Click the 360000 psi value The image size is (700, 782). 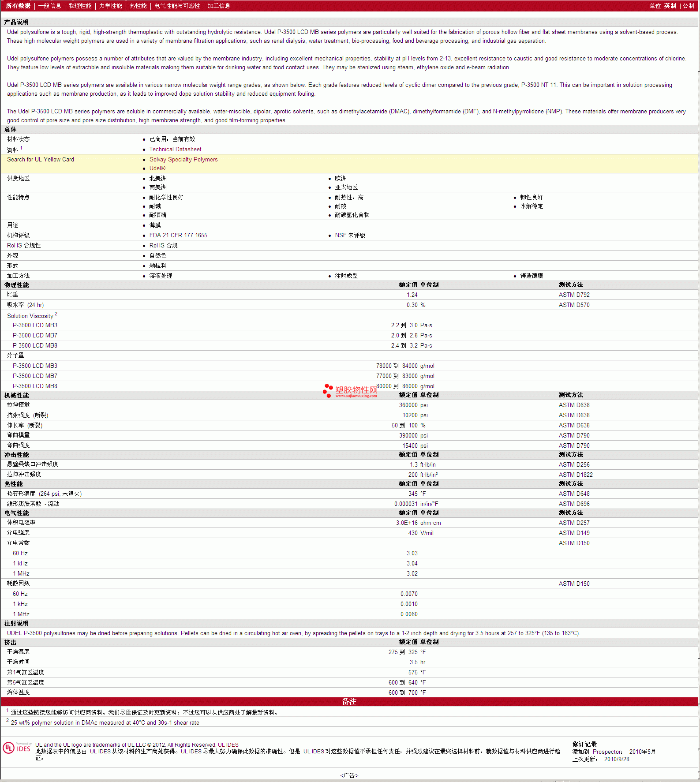(413, 405)
